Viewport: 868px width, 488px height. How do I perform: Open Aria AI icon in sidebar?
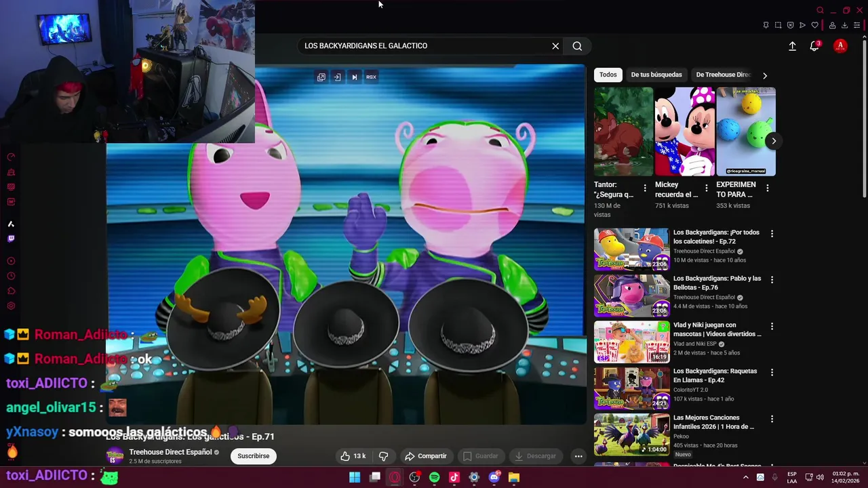(11, 224)
